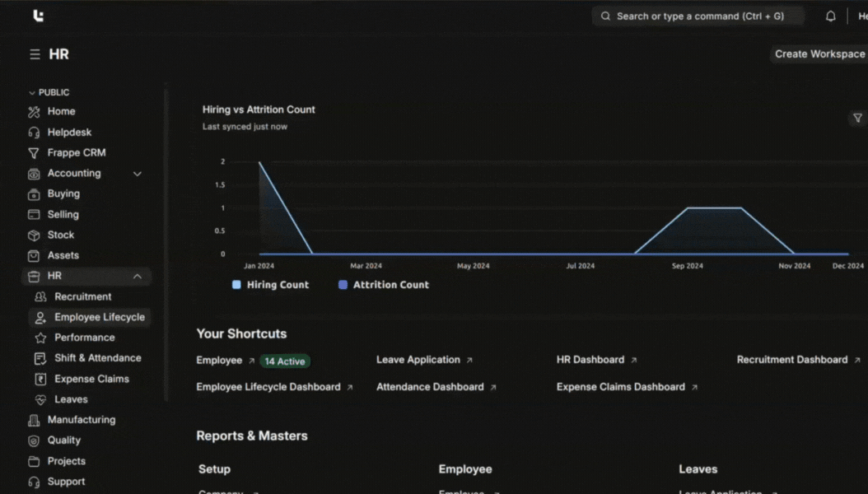The height and width of the screenshot is (494, 868).
Task: Toggle the sidebar hamburger menu icon
Action: pos(35,54)
